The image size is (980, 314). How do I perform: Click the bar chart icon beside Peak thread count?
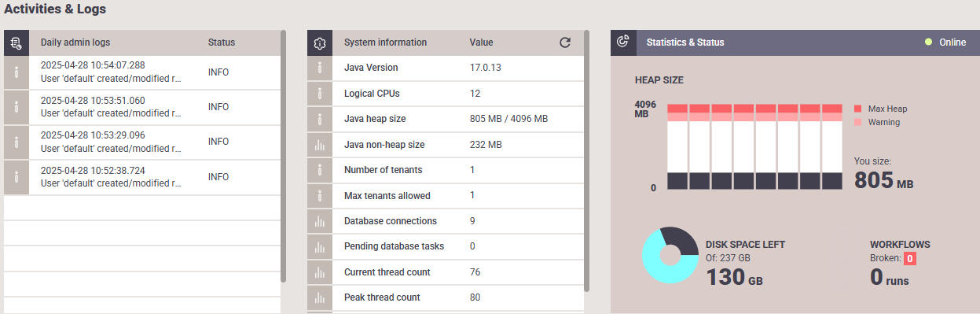(320, 297)
